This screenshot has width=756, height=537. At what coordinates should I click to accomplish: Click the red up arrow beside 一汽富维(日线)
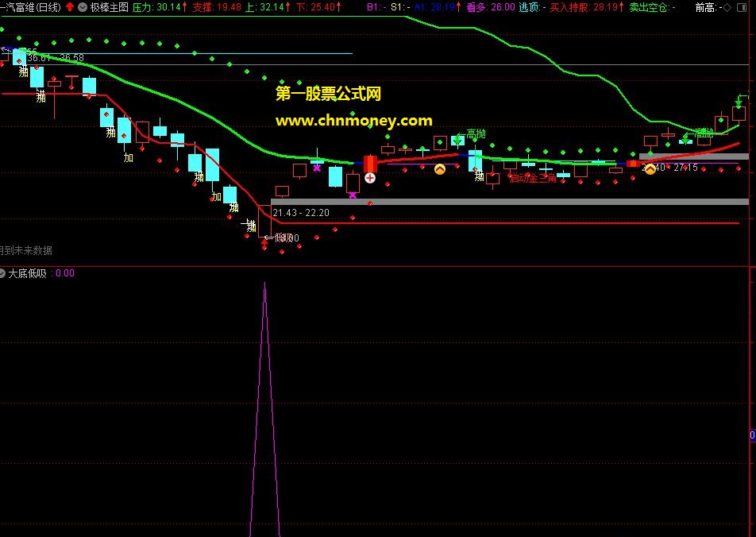[70, 7]
